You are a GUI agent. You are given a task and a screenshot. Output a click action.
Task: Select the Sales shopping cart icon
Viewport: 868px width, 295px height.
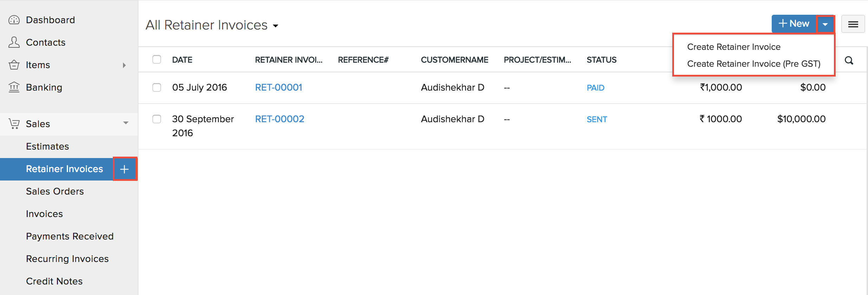click(x=14, y=124)
